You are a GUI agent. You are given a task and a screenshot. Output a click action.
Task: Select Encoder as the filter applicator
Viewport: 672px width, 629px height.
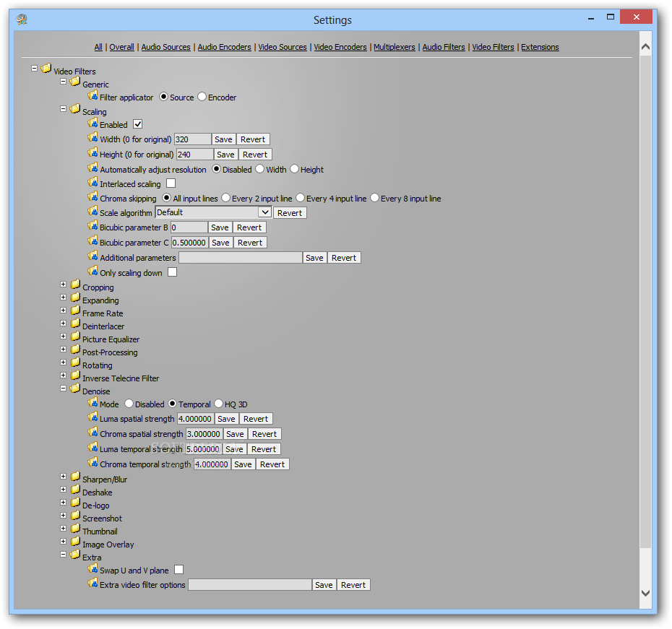pyautogui.click(x=202, y=97)
